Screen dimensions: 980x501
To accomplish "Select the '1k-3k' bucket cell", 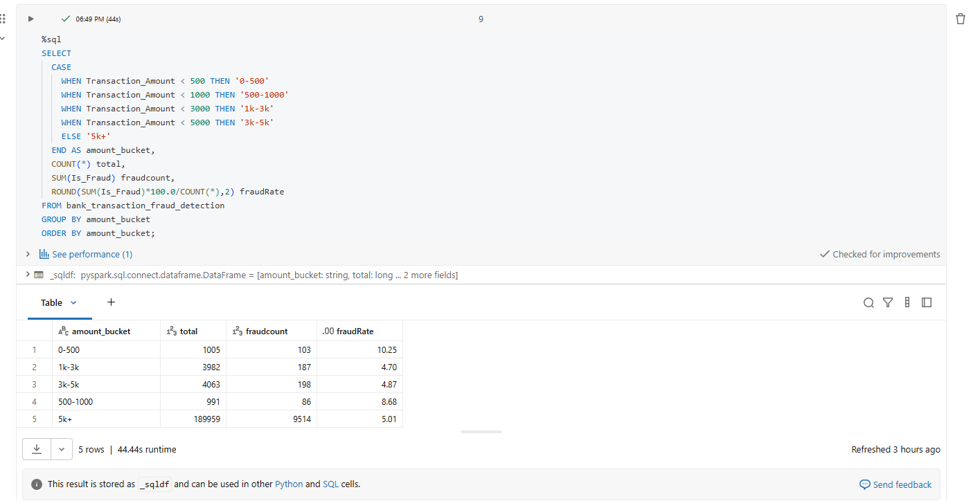I will (x=106, y=367).
